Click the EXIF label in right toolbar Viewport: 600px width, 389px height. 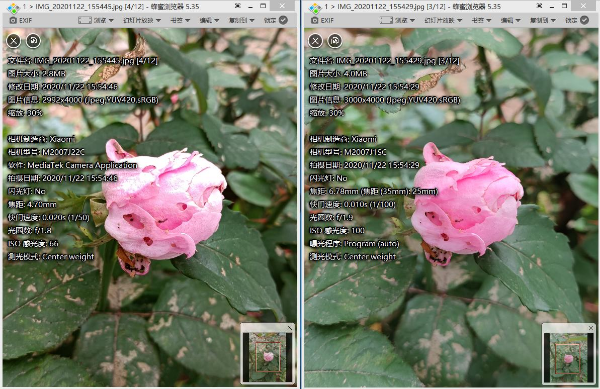pyautogui.click(x=328, y=20)
